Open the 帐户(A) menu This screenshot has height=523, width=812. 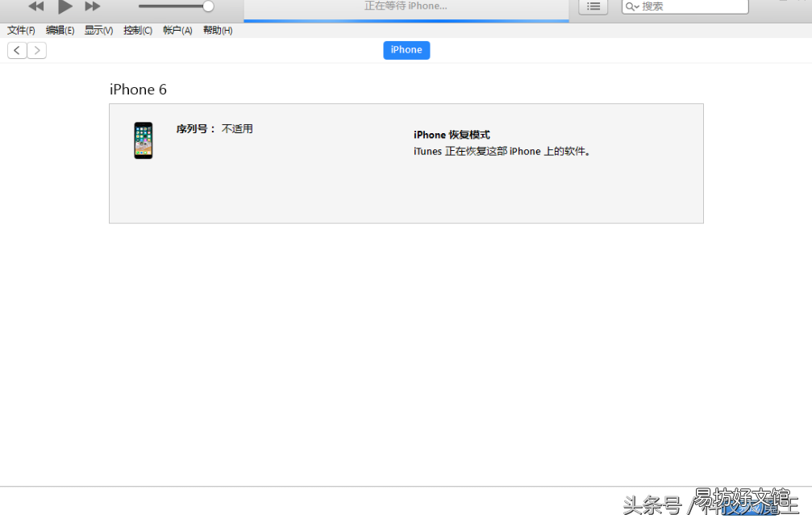point(177,31)
